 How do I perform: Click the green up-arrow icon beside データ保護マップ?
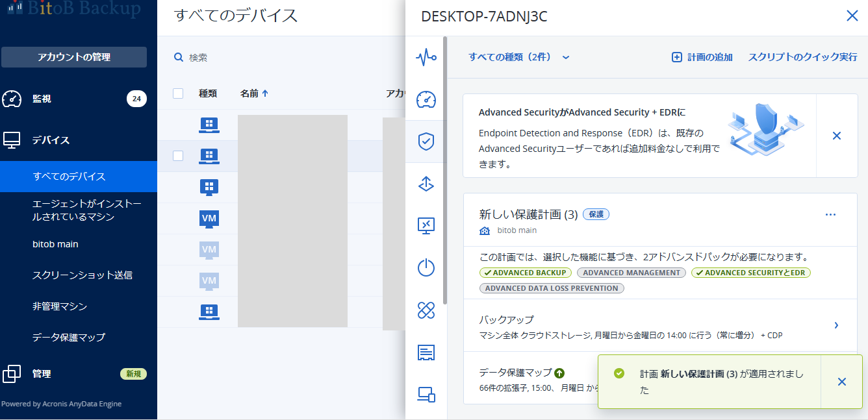click(x=559, y=373)
